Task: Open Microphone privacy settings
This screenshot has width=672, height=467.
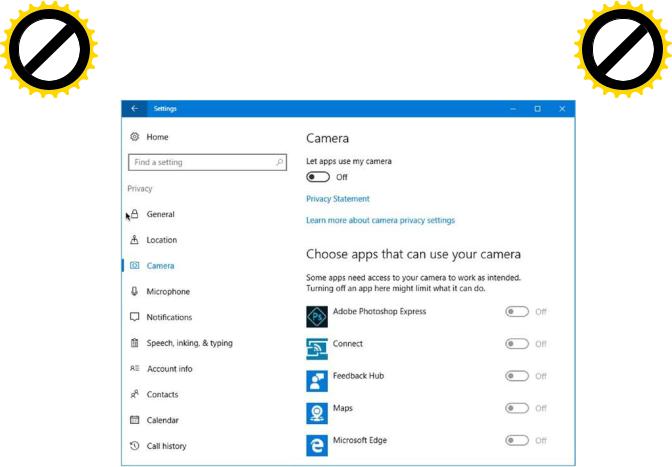Action: 168,291
